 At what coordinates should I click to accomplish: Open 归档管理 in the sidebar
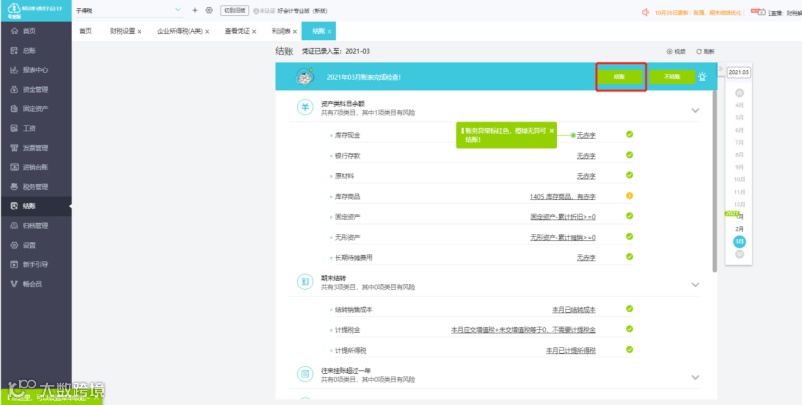(x=35, y=226)
